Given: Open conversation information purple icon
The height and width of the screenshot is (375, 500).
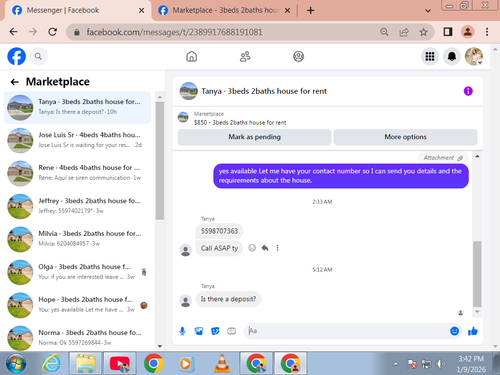Looking at the screenshot, I should click(x=468, y=91).
